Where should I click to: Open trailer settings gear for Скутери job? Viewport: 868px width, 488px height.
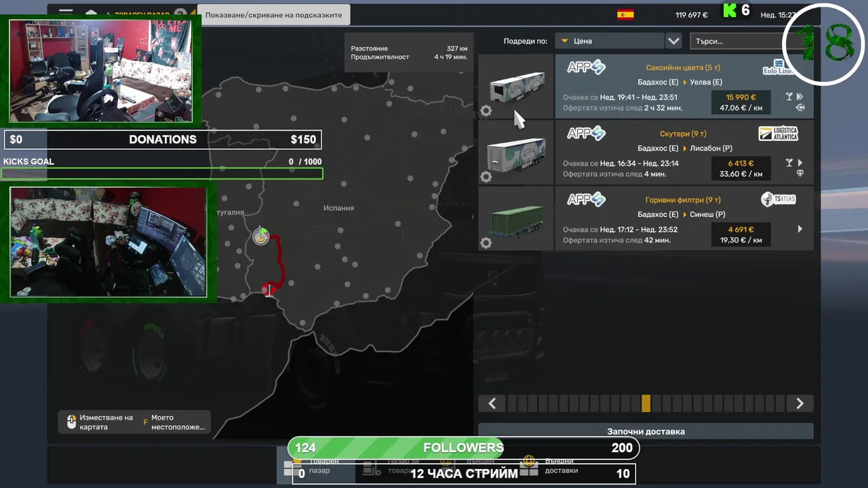click(x=486, y=177)
